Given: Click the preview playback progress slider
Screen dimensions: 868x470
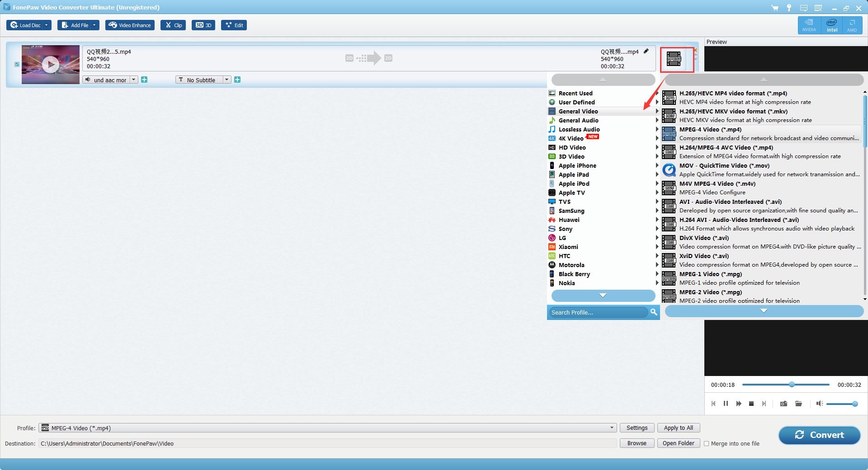Looking at the screenshot, I should coord(786,385).
